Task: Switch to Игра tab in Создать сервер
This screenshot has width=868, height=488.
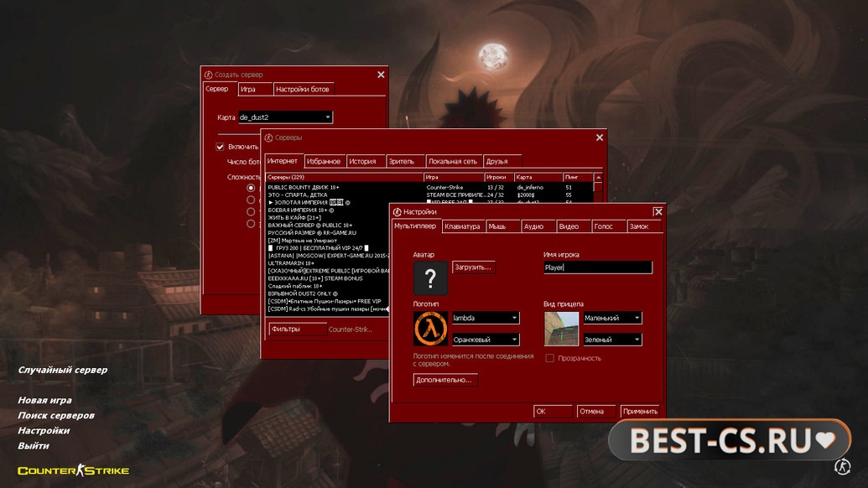Action: (x=255, y=89)
